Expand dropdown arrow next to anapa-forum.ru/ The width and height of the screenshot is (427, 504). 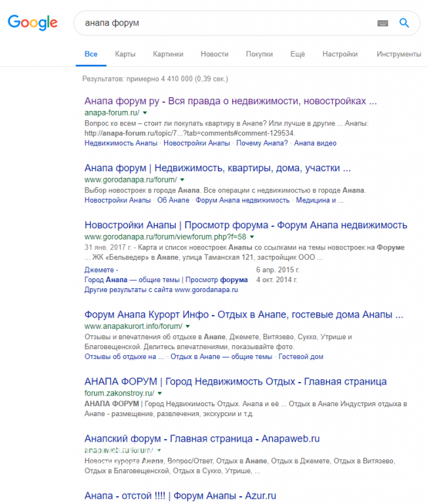[x=145, y=113]
